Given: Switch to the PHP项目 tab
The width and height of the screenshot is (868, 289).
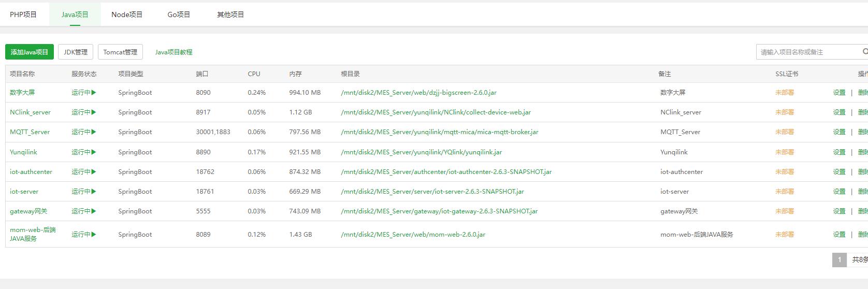Looking at the screenshot, I should coord(23,15).
